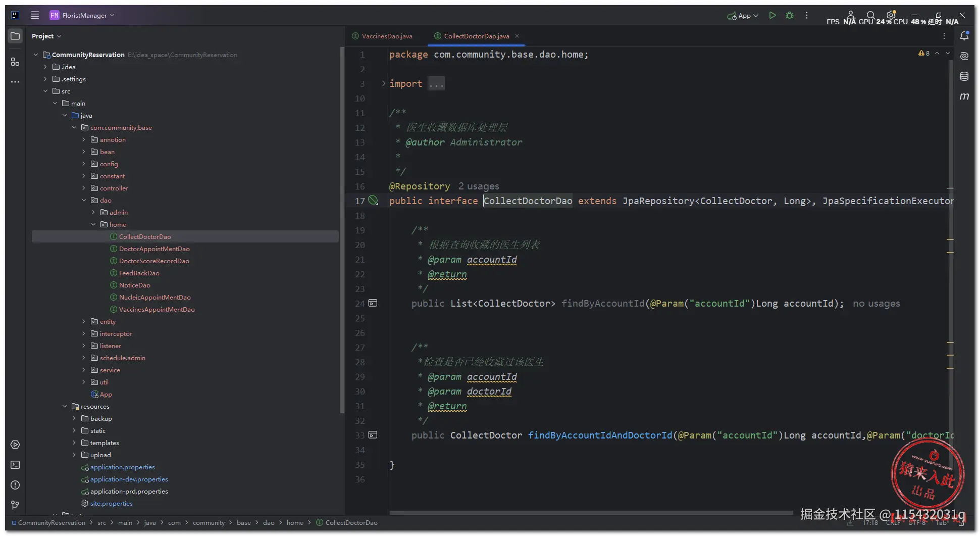Select DoctorAppointMentDao in project tree
This screenshot has height=536, width=980.
pyautogui.click(x=154, y=249)
